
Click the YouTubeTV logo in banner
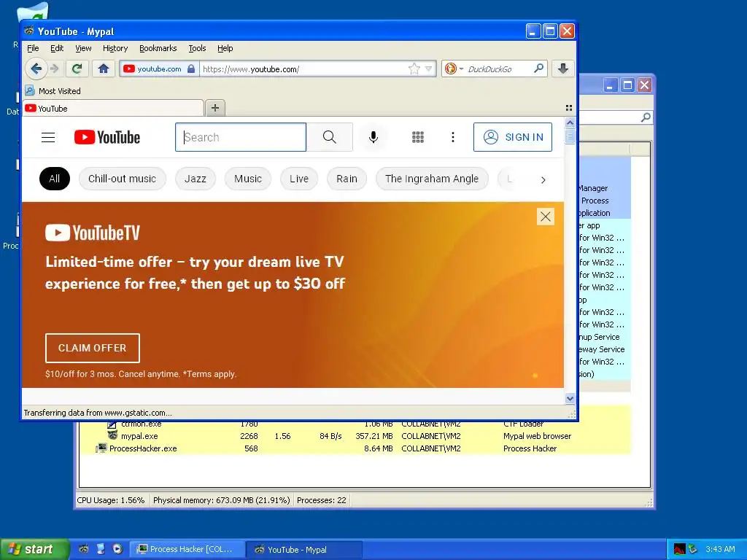pos(93,233)
